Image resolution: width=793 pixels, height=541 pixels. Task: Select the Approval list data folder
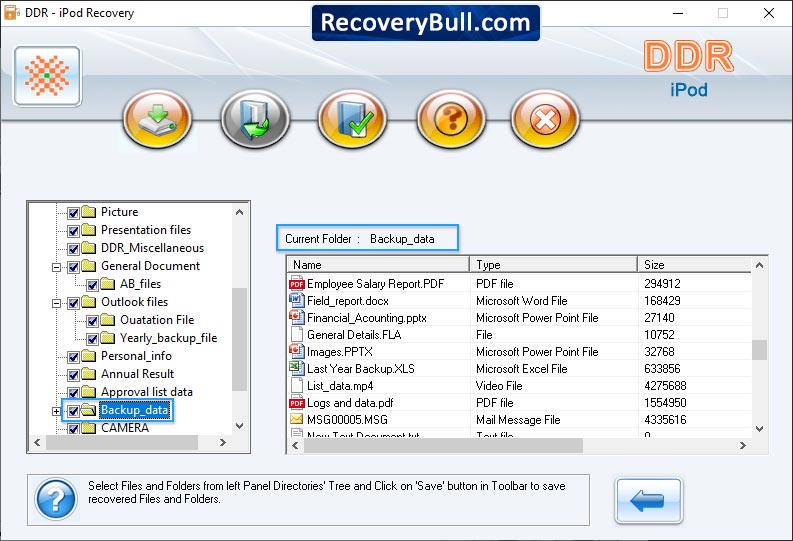[x=147, y=392]
